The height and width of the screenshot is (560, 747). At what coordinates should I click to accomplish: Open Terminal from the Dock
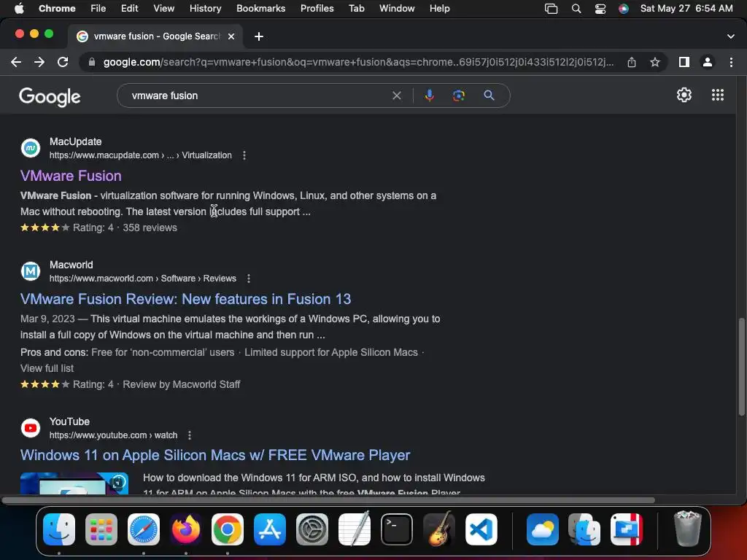click(x=396, y=529)
